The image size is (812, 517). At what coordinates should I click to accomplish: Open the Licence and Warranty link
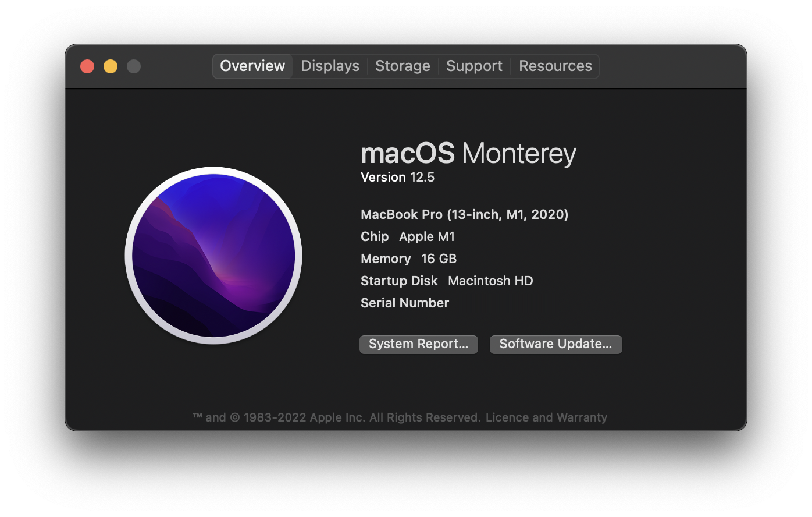pos(546,417)
